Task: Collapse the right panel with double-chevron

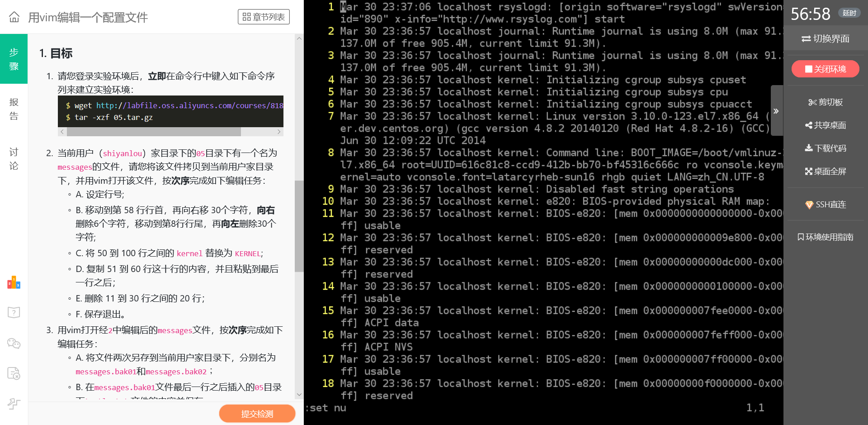Action: 776,111
